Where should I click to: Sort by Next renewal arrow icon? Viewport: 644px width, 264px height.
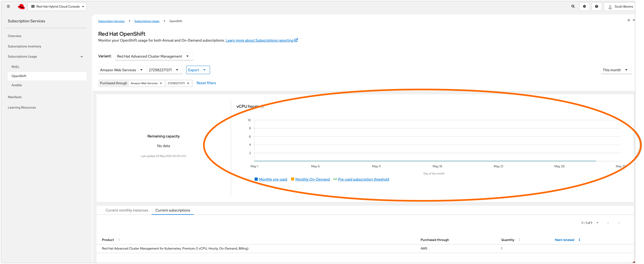point(579,240)
